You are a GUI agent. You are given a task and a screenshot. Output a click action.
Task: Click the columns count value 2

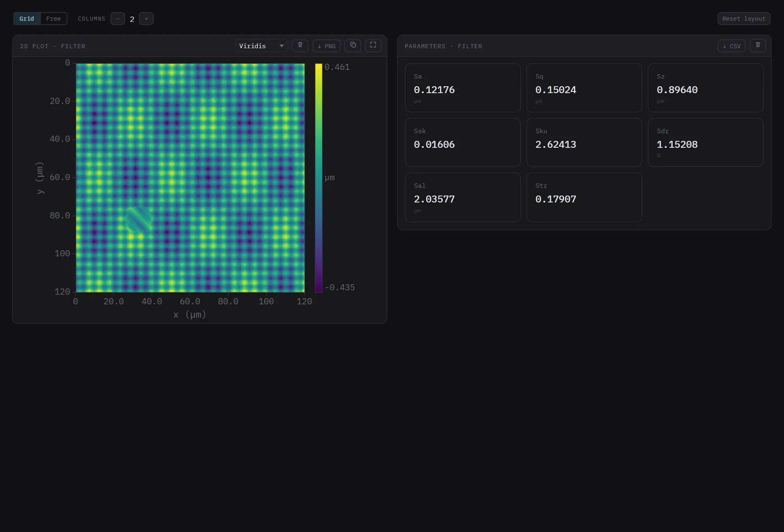[132, 19]
